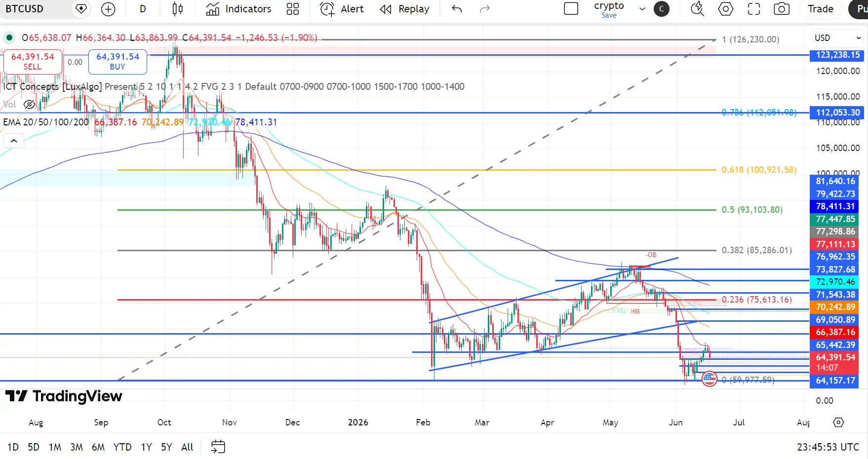Open the quick search magnifier icon
The image size is (868, 459).
click(x=697, y=9)
